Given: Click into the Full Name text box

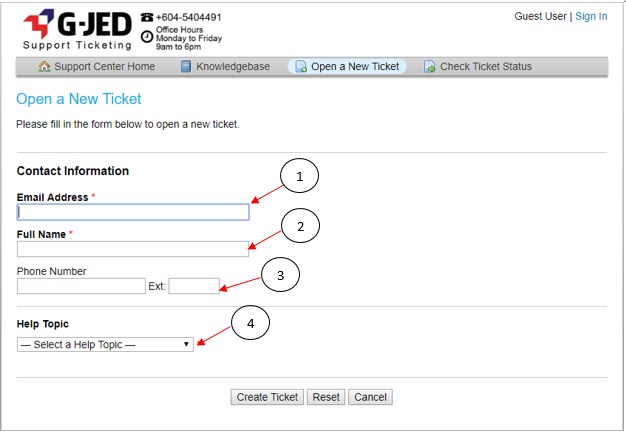Looking at the screenshot, I should pyautogui.click(x=133, y=249).
